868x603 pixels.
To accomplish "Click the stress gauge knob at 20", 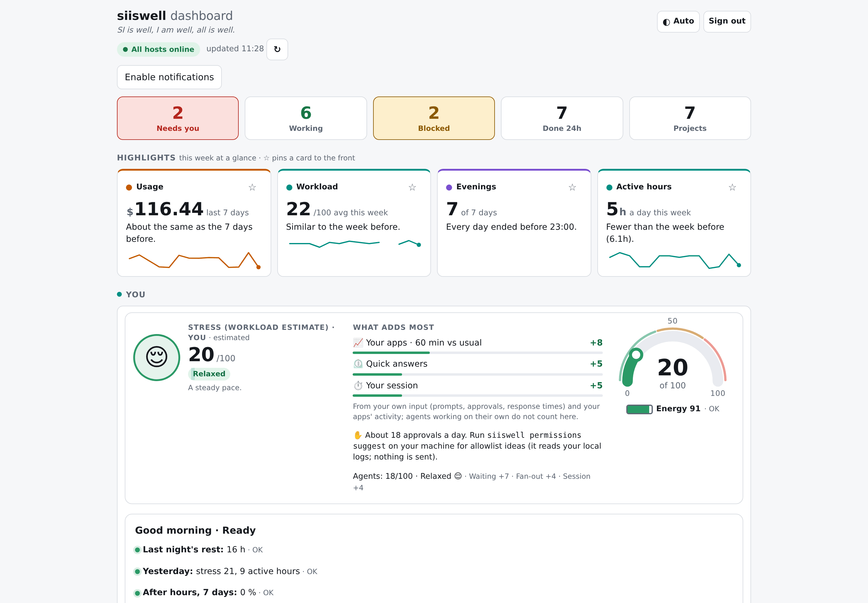I will click(x=637, y=354).
